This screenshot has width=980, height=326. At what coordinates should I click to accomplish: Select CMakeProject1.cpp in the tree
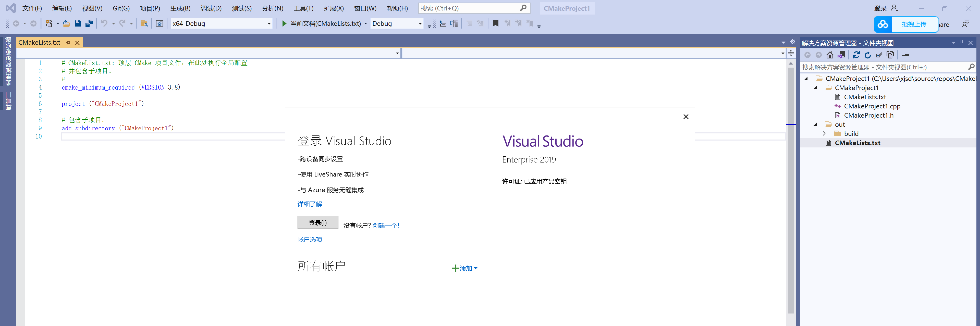point(872,106)
